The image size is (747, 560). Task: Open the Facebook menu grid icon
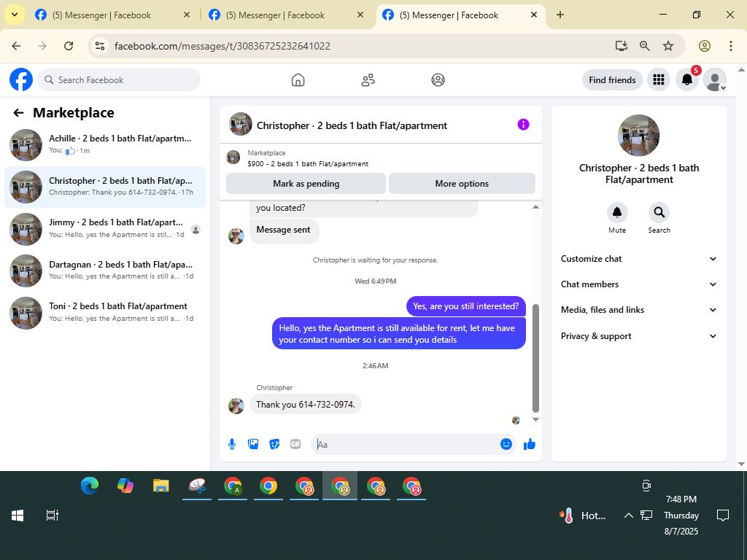[x=659, y=79]
